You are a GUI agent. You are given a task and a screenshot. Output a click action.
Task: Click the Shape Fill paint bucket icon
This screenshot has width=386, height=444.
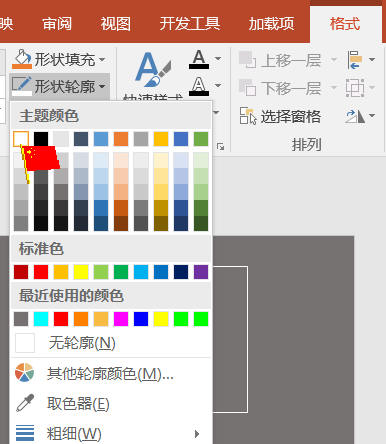tap(22, 59)
